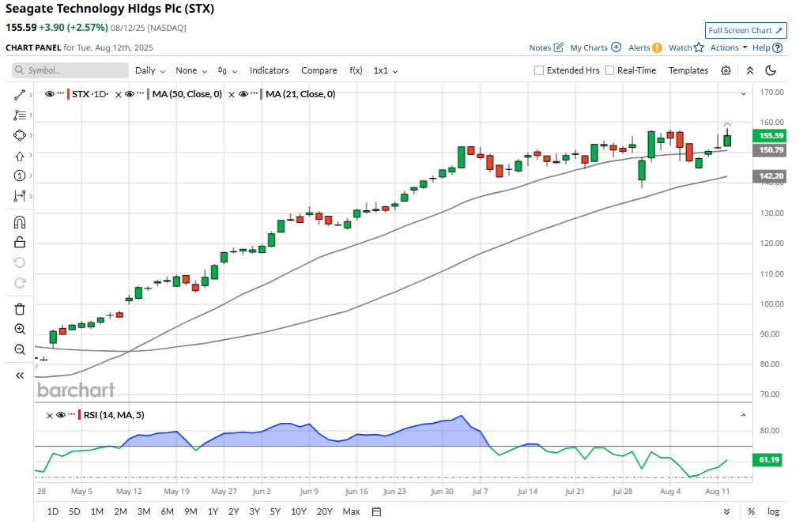Select the 5D time range

pyautogui.click(x=74, y=512)
